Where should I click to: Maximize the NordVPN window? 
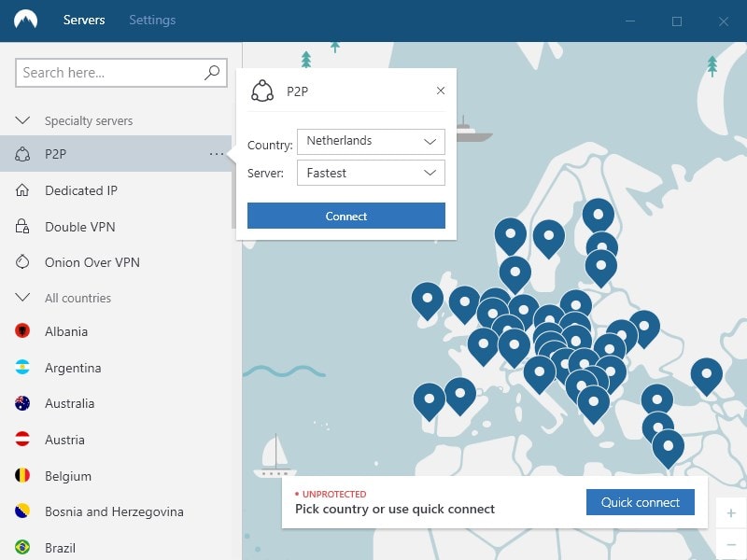(x=676, y=21)
